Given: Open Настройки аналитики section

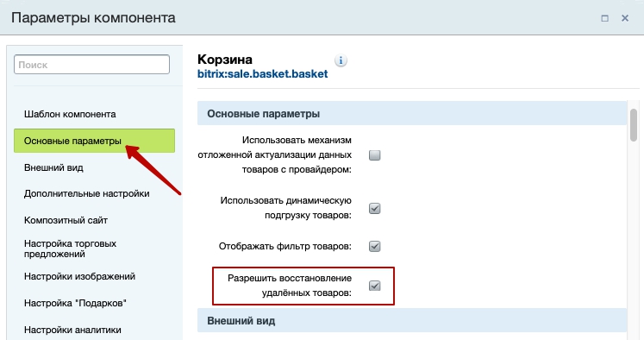Looking at the screenshot, I should click(x=72, y=330).
